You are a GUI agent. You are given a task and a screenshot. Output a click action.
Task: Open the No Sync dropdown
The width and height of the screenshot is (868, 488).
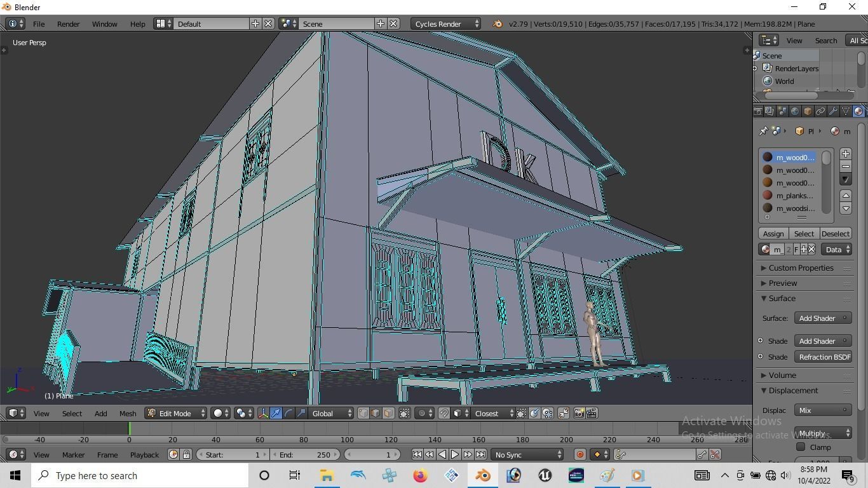click(x=527, y=455)
